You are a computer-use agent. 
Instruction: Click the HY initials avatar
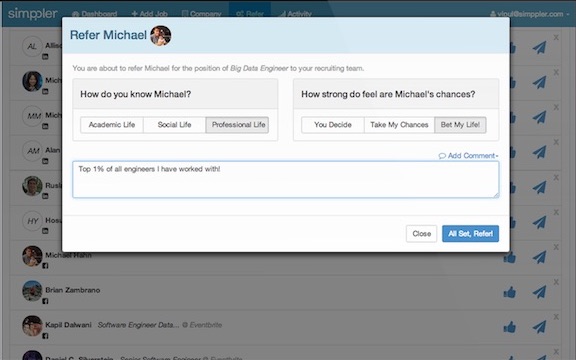(x=32, y=221)
